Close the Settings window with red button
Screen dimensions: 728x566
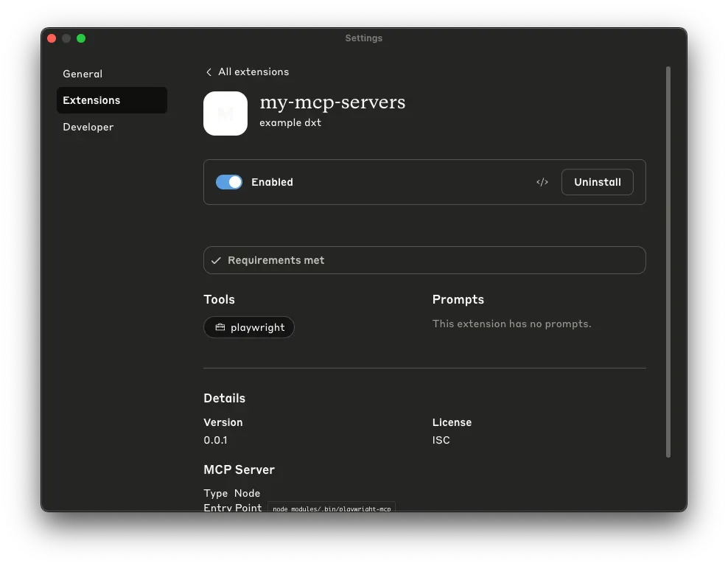(52, 38)
